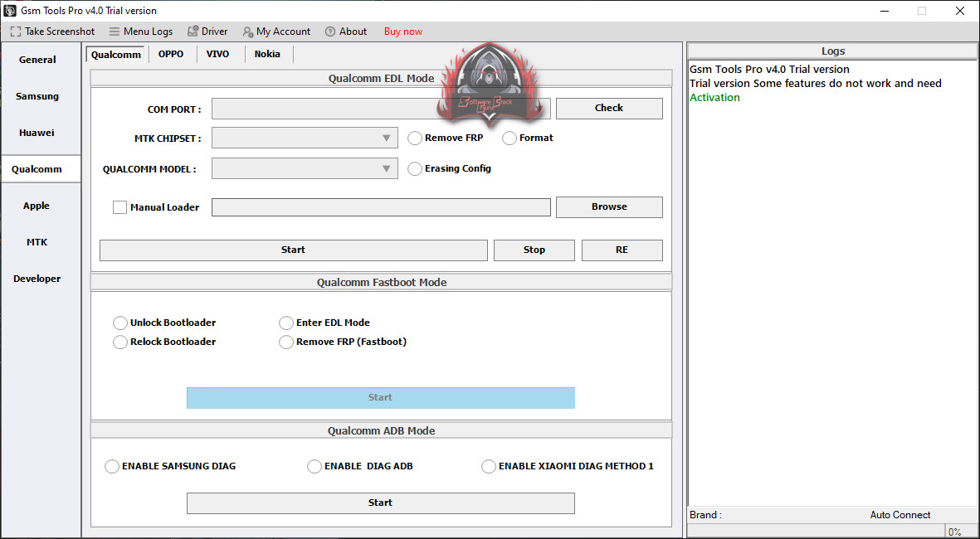The width and height of the screenshot is (980, 539).
Task: Click the Qualcomm ADB Mode header
Action: pyautogui.click(x=381, y=431)
